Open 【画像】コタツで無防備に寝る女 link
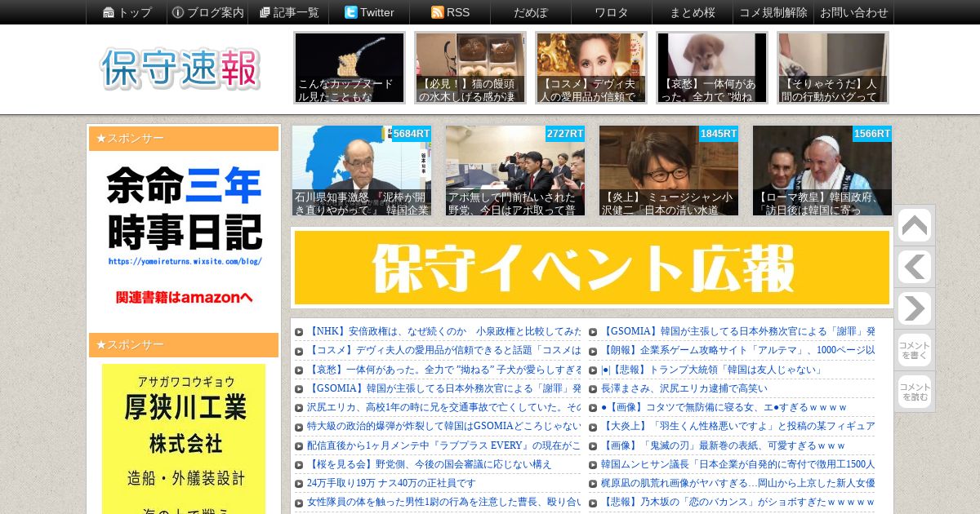 (x=724, y=407)
